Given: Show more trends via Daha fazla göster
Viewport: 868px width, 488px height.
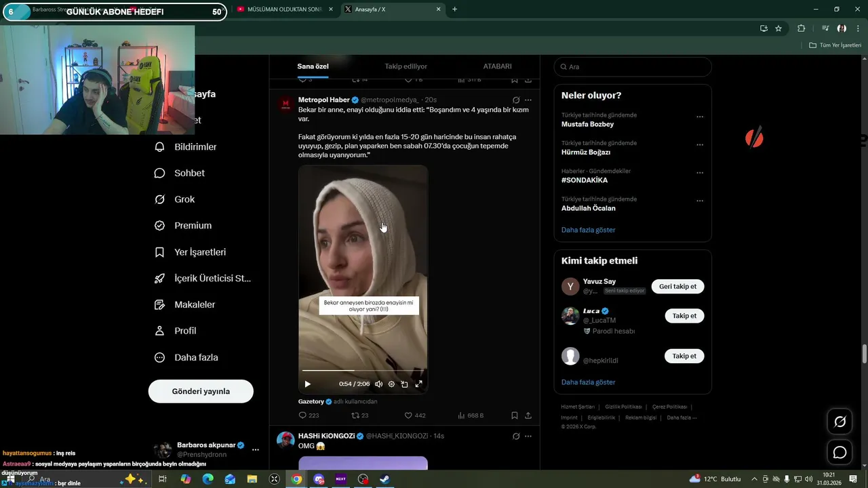Looking at the screenshot, I should point(589,230).
